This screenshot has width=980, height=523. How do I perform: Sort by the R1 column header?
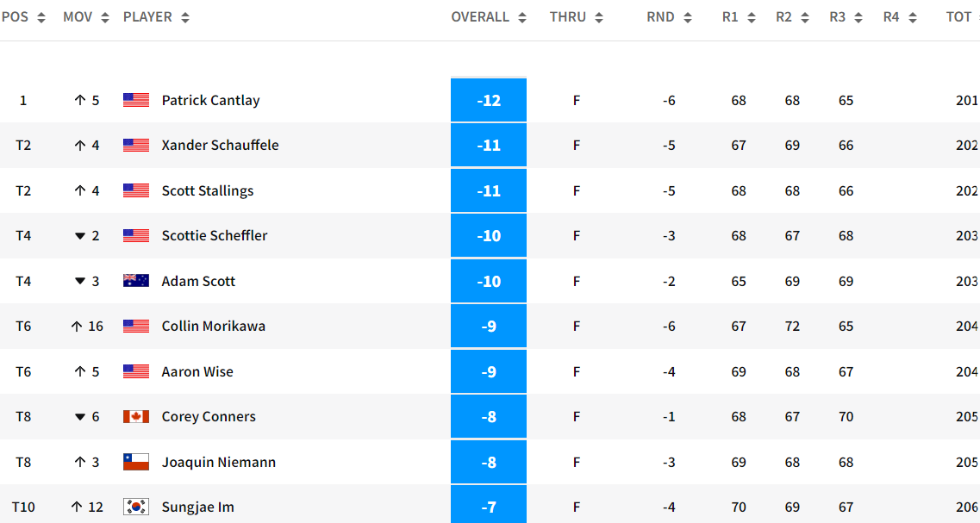pos(739,17)
